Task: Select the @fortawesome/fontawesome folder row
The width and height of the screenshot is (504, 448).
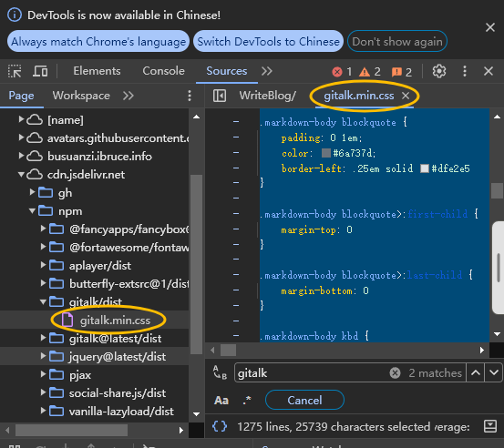Action: (95, 248)
